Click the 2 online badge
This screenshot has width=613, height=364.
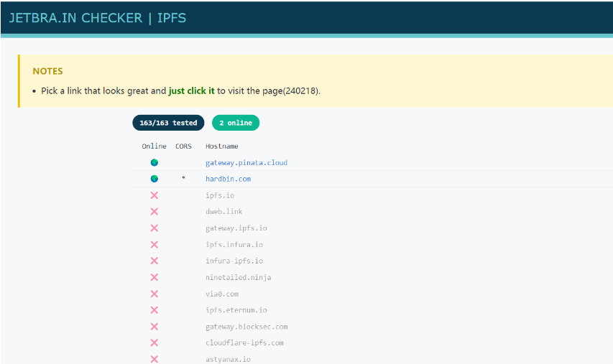point(236,123)
